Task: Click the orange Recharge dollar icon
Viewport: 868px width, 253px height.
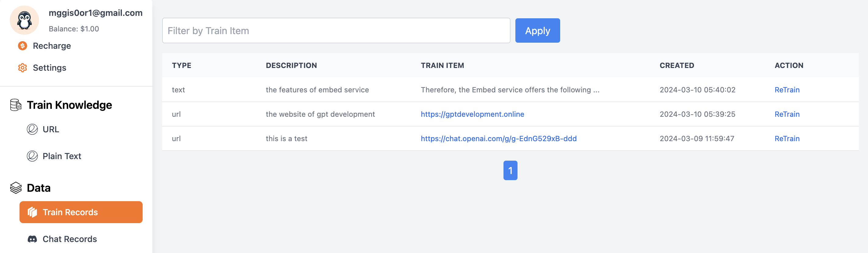Action: tap(23, 46)
